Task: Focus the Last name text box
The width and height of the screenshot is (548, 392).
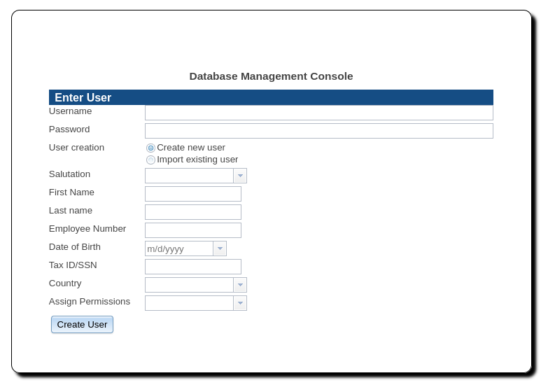Action: click(x=192, y=212)
